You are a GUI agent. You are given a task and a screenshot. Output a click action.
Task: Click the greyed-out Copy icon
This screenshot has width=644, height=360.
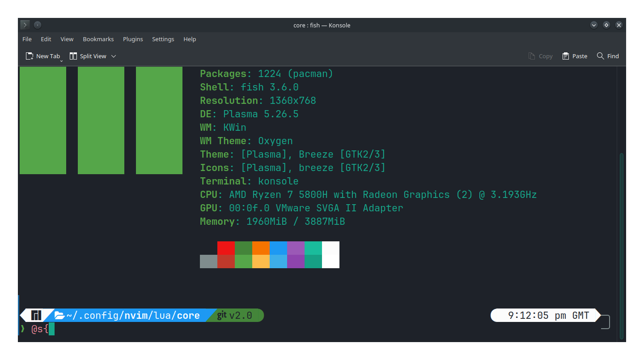coord(532,56)
